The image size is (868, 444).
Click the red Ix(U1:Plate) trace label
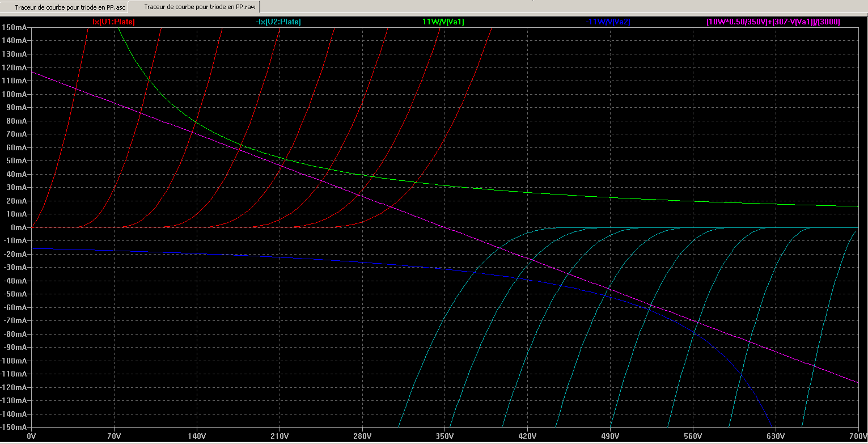113,22
